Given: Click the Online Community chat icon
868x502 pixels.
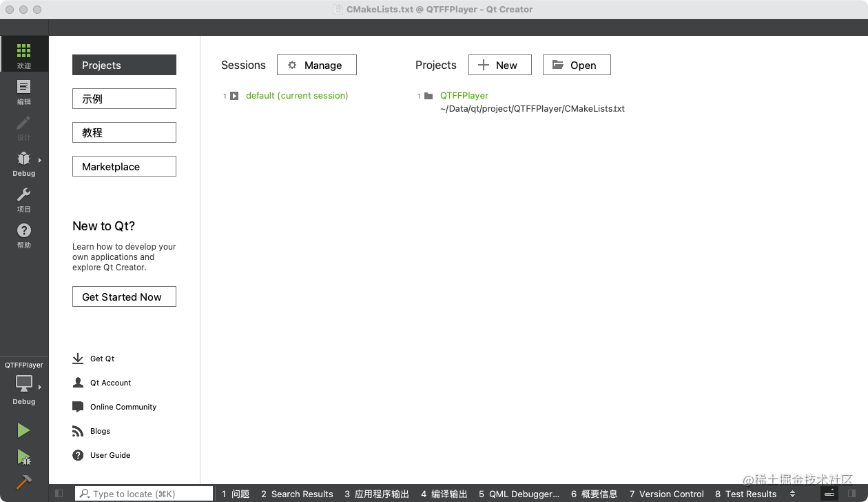Looking at the screenshot, I should [x=78, y=407].
